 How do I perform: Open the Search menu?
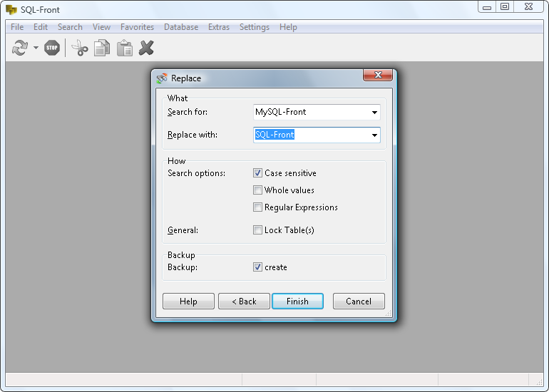70,27
